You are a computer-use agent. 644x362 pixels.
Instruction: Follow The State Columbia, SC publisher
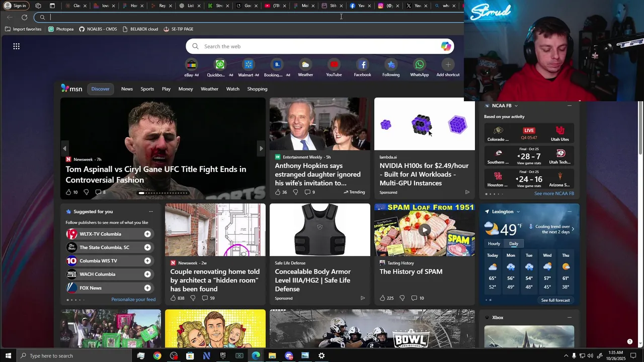[147, 247]
